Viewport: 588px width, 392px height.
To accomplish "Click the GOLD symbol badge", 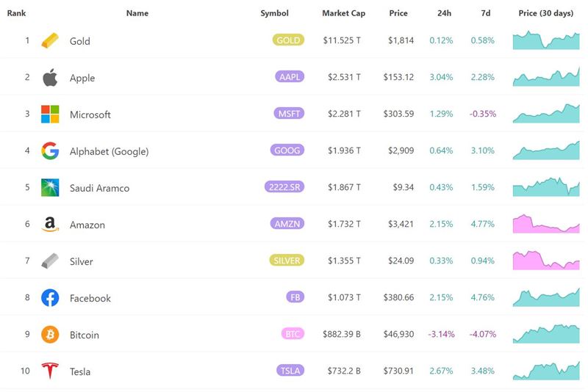I will (x=288, y=40).
